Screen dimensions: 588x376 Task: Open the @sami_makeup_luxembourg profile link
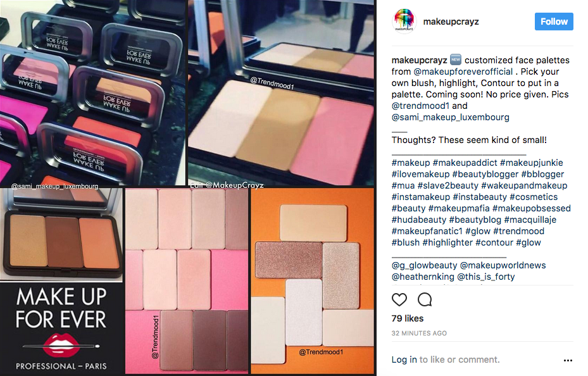pos(451,117)
